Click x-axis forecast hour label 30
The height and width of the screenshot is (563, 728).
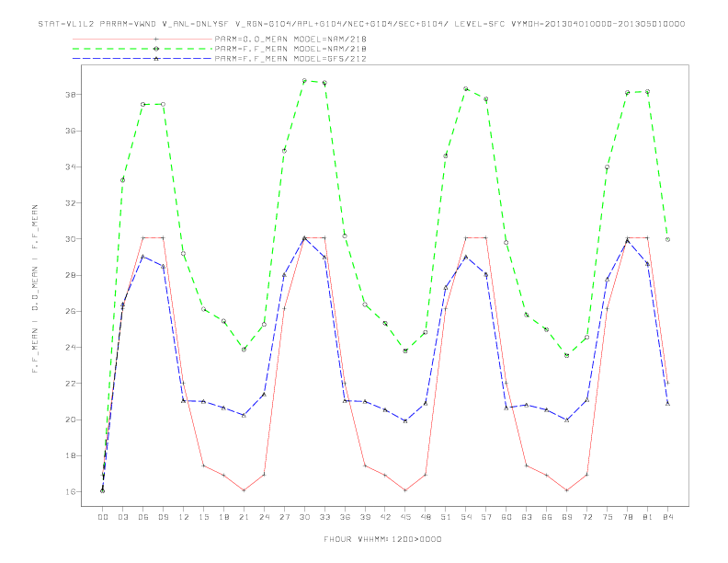[x=304, y=517]
